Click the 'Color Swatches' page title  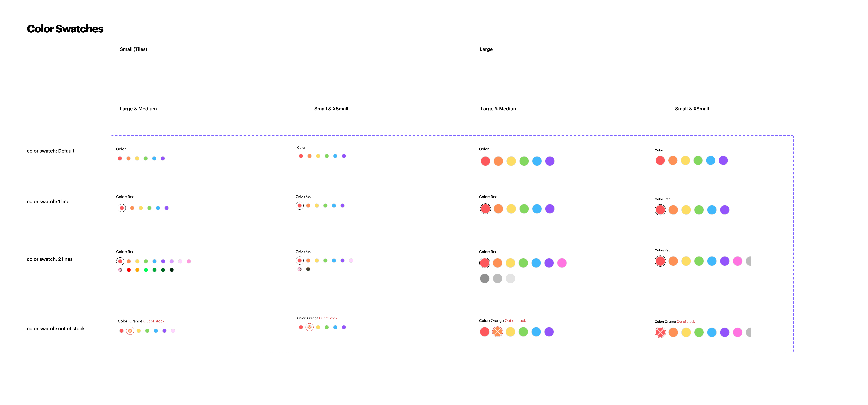tap(65, 29)
